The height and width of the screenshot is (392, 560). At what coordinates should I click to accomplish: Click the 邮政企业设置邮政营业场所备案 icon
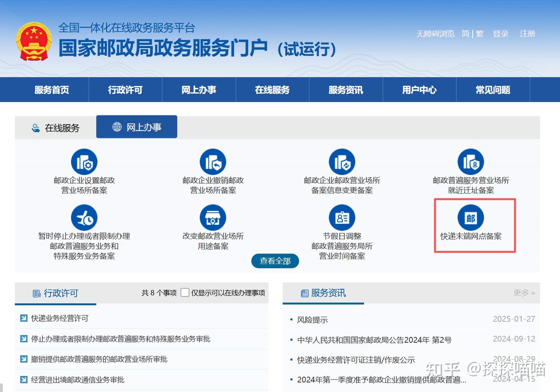84,162
